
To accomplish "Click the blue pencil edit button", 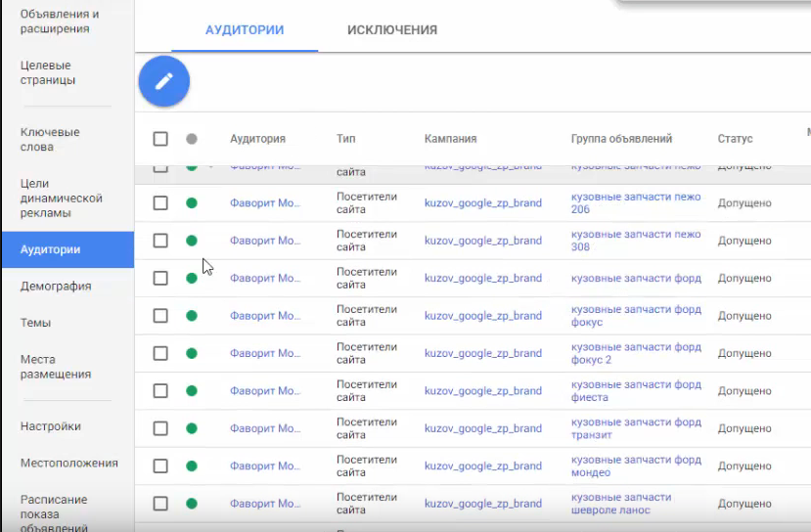I will click(x=164, y=81).
